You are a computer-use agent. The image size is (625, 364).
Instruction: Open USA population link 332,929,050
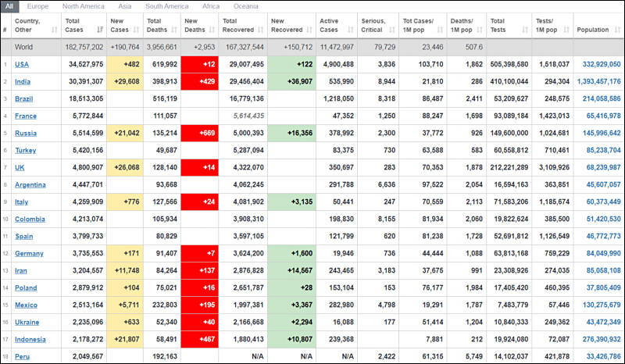click(x=602, y=64)
